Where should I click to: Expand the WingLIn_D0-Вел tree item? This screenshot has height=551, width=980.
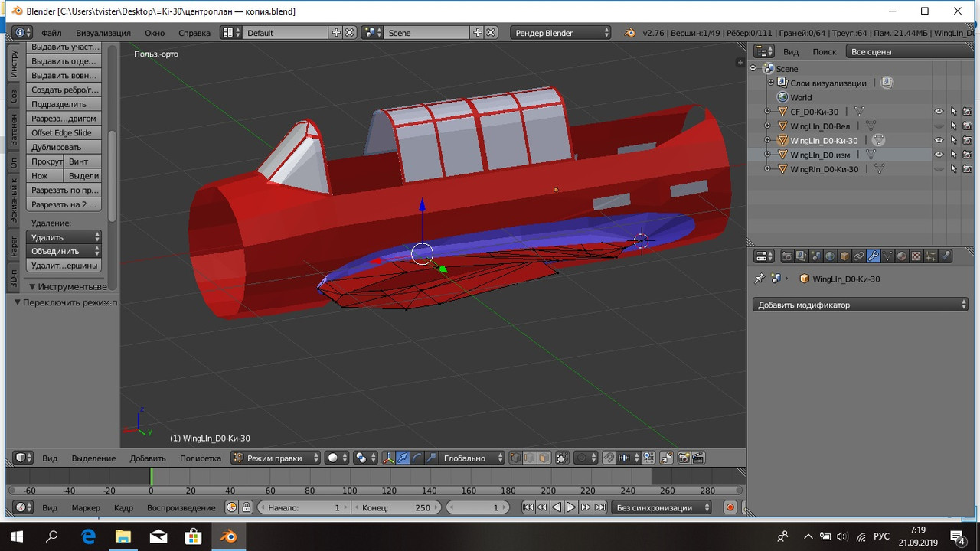click(x=768, y=126)
